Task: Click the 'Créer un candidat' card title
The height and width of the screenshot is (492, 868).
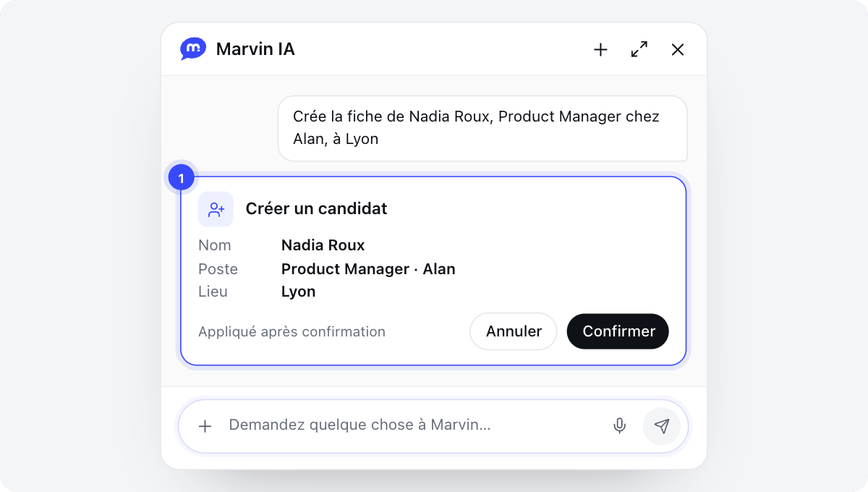Action: [317, 209]
